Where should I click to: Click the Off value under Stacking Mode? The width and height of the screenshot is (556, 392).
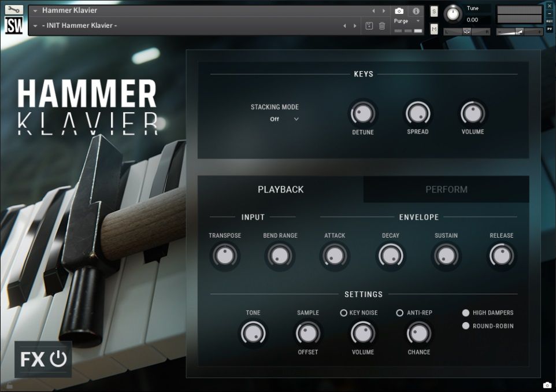[x=275, y=119]
